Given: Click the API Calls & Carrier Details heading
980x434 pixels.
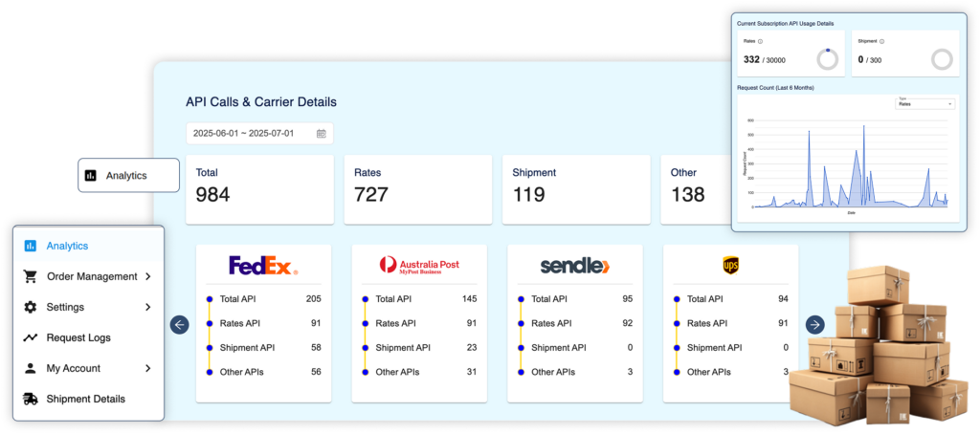Looking at the screenshot, I should pyautogui.click(x=261, y=101).
